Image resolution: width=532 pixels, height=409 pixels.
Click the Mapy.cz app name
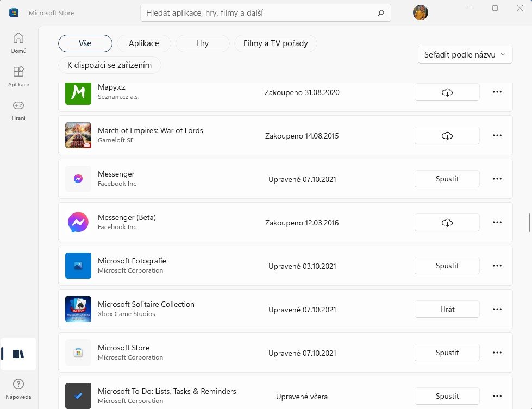[x=111, y=87]
